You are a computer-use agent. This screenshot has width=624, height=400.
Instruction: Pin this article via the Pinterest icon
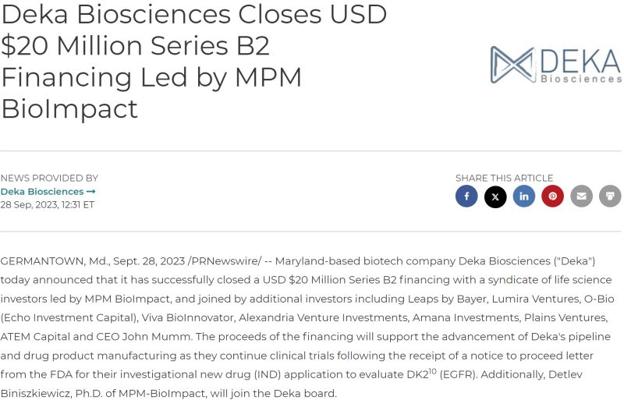click(552, 197)
